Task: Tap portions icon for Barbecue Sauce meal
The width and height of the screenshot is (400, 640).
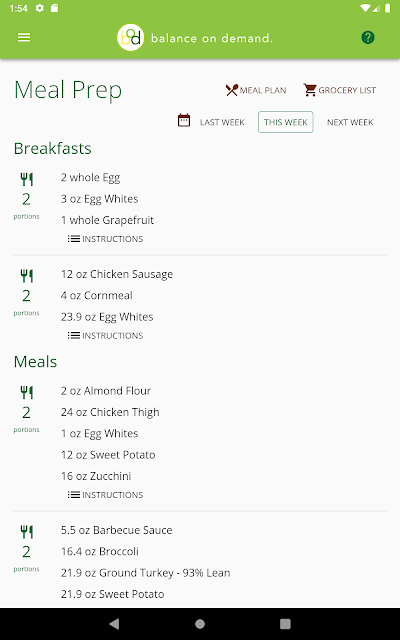Action: [27, 532]
